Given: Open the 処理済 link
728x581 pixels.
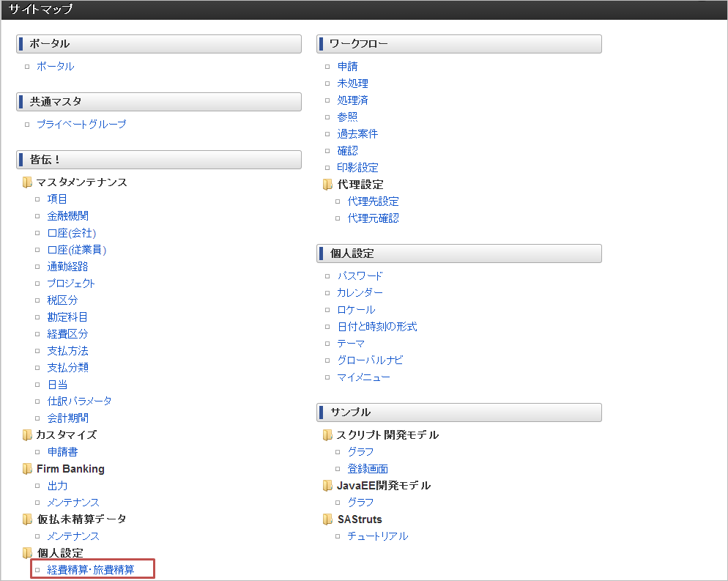Looking at the screenshot, I should pyautogui.click(x=353, y=100).
